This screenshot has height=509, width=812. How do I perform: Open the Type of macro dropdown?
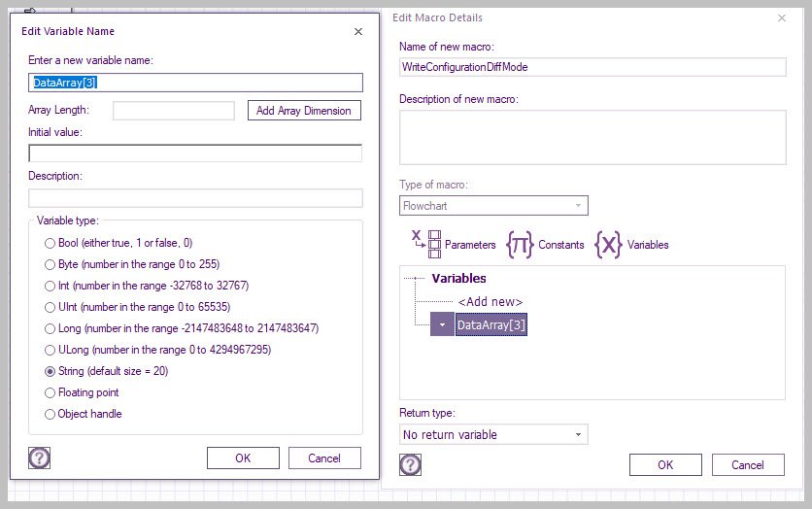click(x=493, y=205)
